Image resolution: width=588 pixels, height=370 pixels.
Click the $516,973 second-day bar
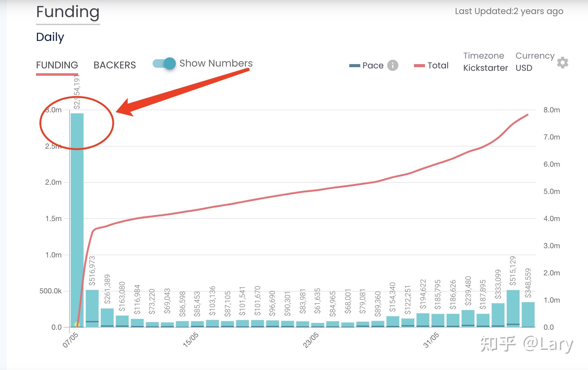(x=92, y=308)
